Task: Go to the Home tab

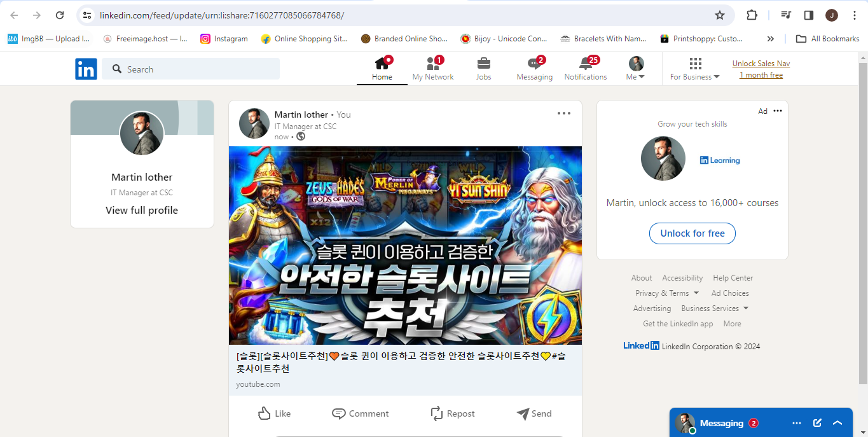Action: (382, 69)
